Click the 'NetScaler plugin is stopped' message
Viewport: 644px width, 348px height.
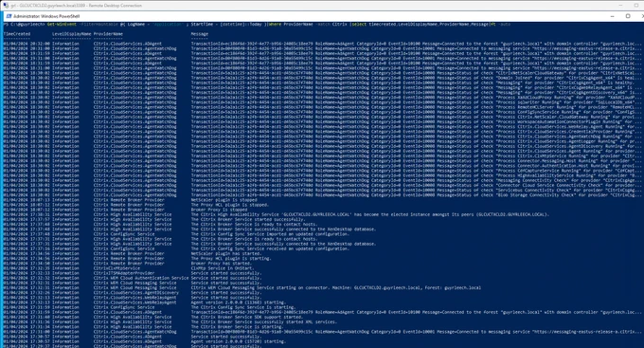coord(224,200)
